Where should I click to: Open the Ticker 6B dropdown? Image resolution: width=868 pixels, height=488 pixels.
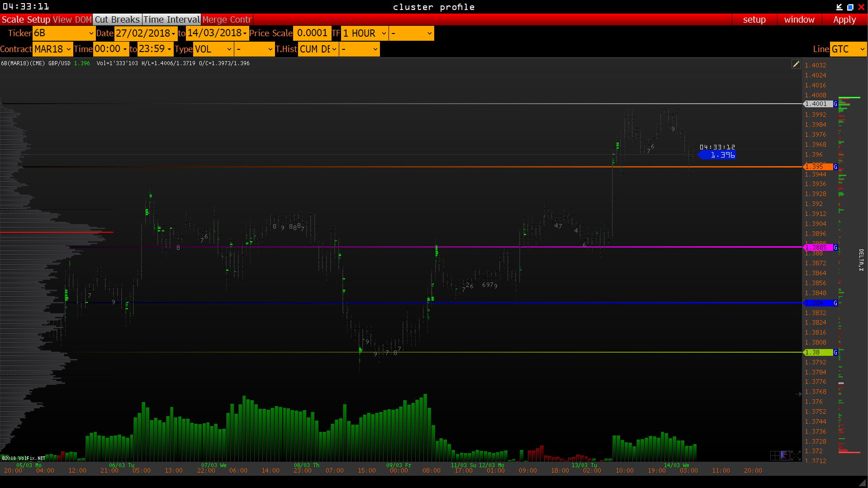pos(64,33)
